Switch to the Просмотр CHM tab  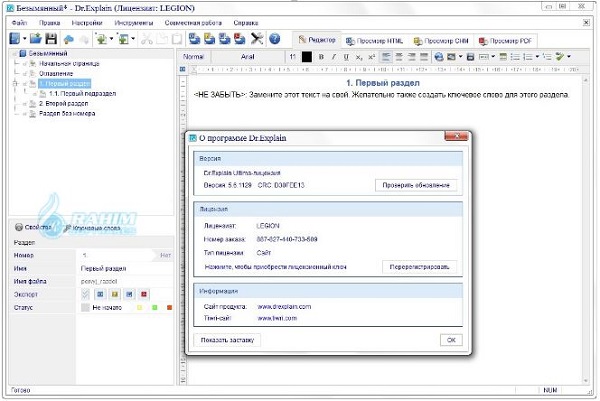pyautogui.click(x=441, y=41)
